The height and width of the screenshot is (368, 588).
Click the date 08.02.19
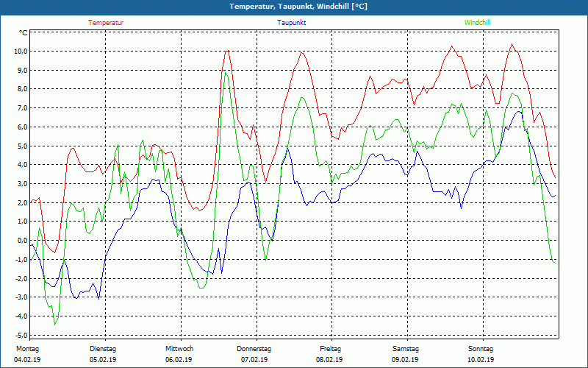(329, 360)
